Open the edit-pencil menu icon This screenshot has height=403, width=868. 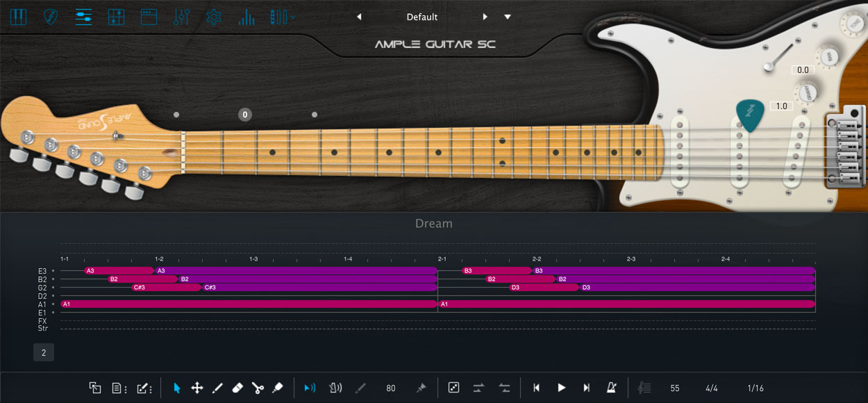coord(145,388)
